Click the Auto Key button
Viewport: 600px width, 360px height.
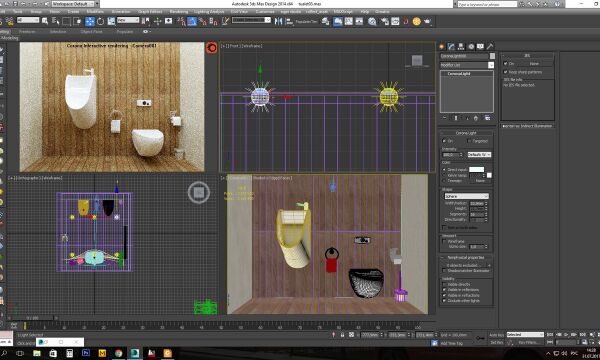click(497, 335)
